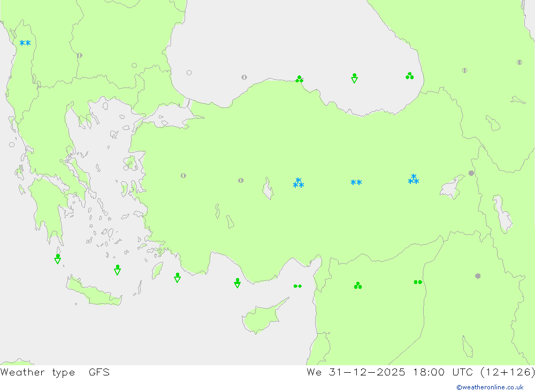Click the green three-dot rain symbol in the eastern Black Sea

409,76
